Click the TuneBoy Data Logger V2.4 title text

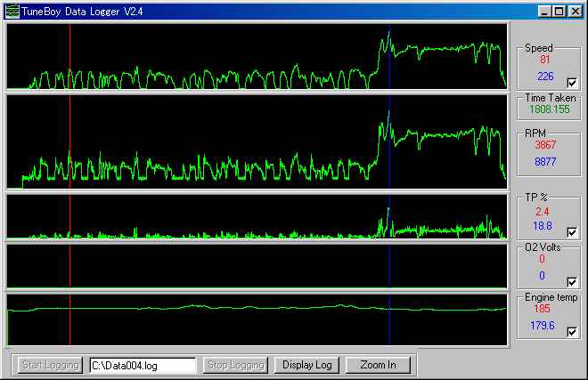coord(82,12)
